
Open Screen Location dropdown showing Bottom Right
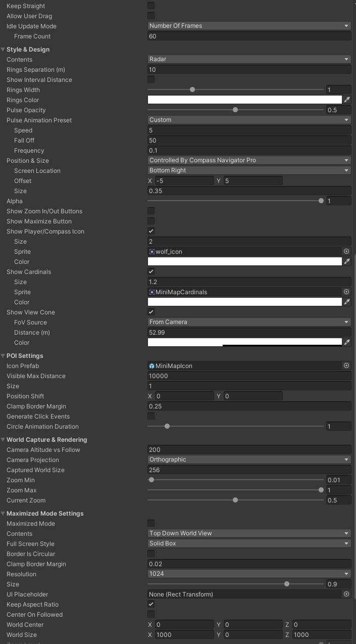click(x=249, y=170)
